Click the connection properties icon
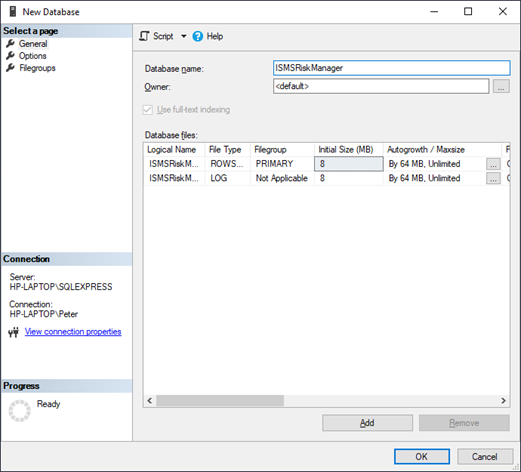This screenshot has width=521, height=472. click(14, 332)
